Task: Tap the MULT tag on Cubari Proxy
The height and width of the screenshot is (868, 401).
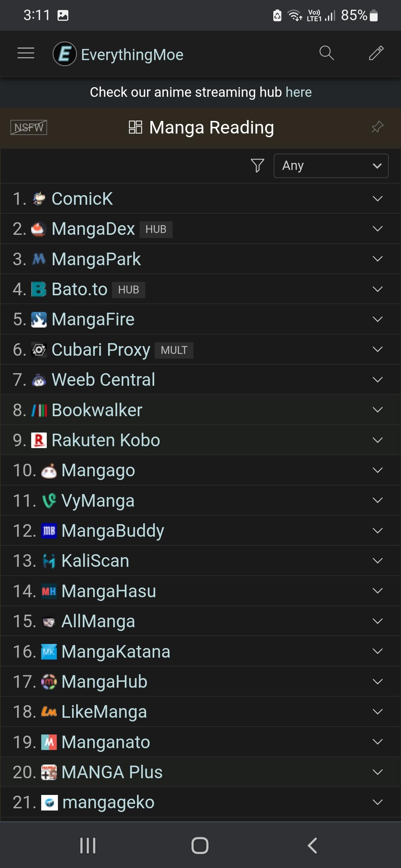Action: coord(174,351)
